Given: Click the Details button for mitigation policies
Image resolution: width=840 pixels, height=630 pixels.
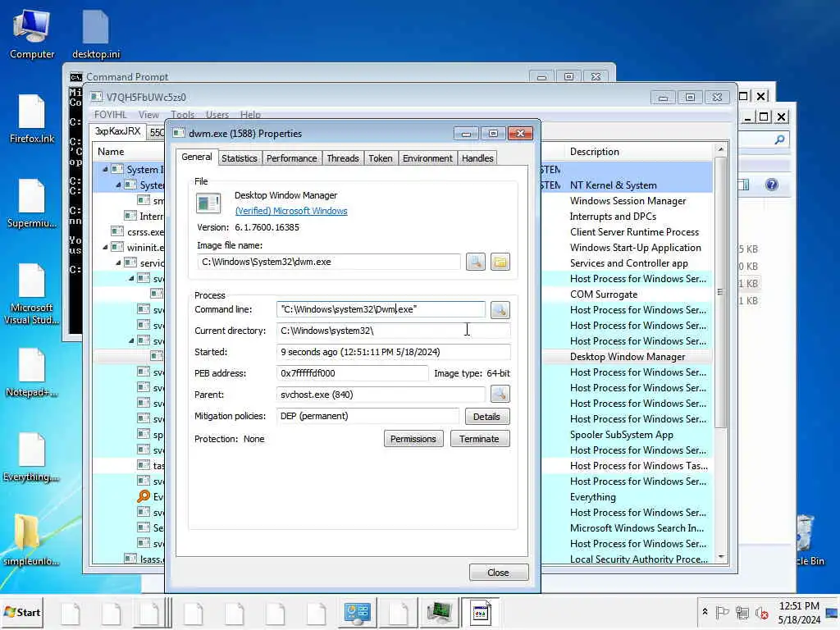Looking at the screenshot, I should [486, 417].
